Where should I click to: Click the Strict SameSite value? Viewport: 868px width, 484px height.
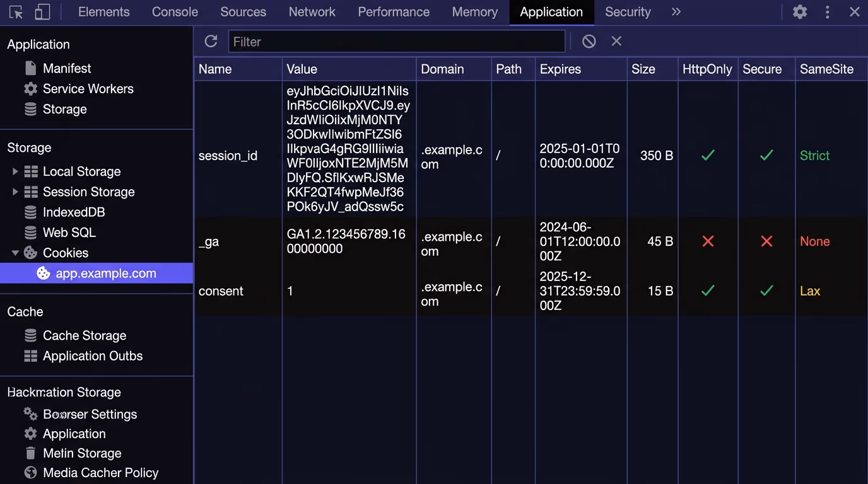tap(814, 156)
